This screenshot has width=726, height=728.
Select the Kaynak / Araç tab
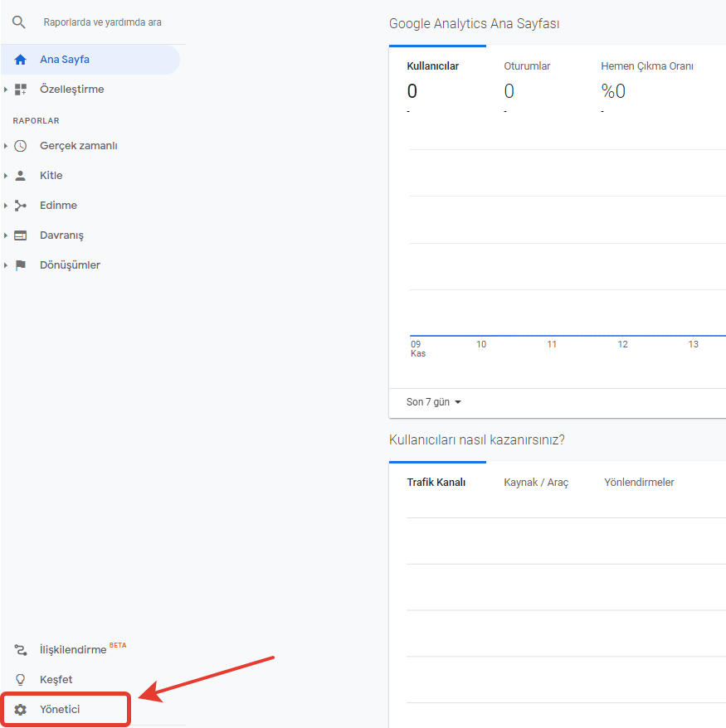pos(536,483)
